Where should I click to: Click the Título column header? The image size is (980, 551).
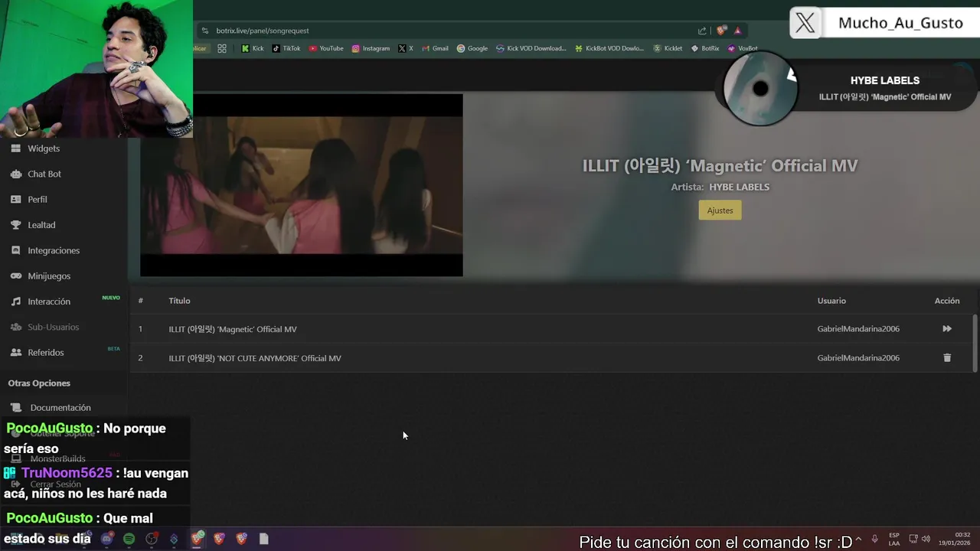(179, 301)
